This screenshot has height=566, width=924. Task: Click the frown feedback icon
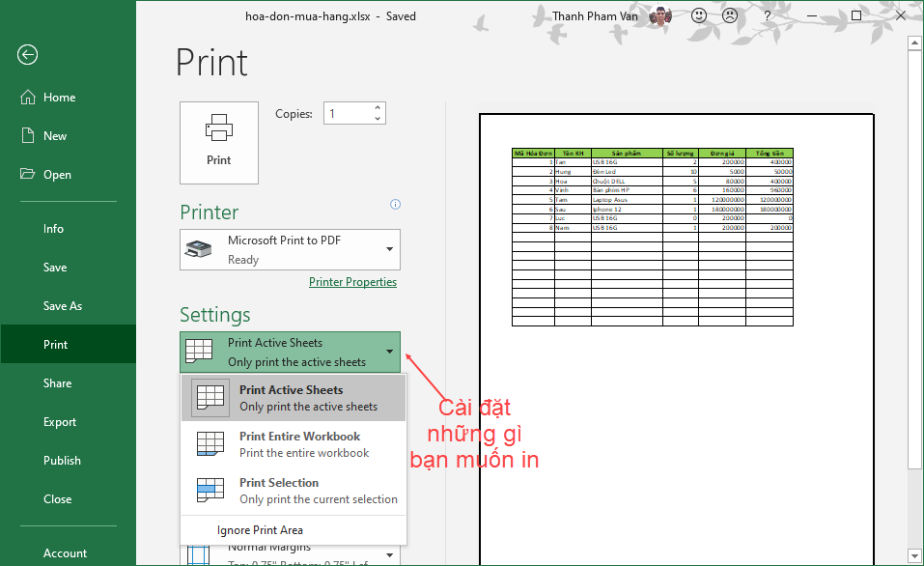click(730, 15)
